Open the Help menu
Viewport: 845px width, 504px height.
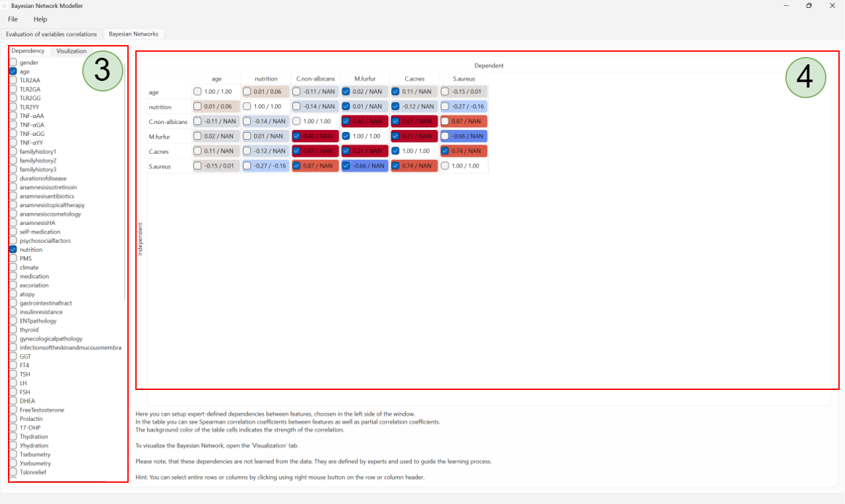[40, 19]
